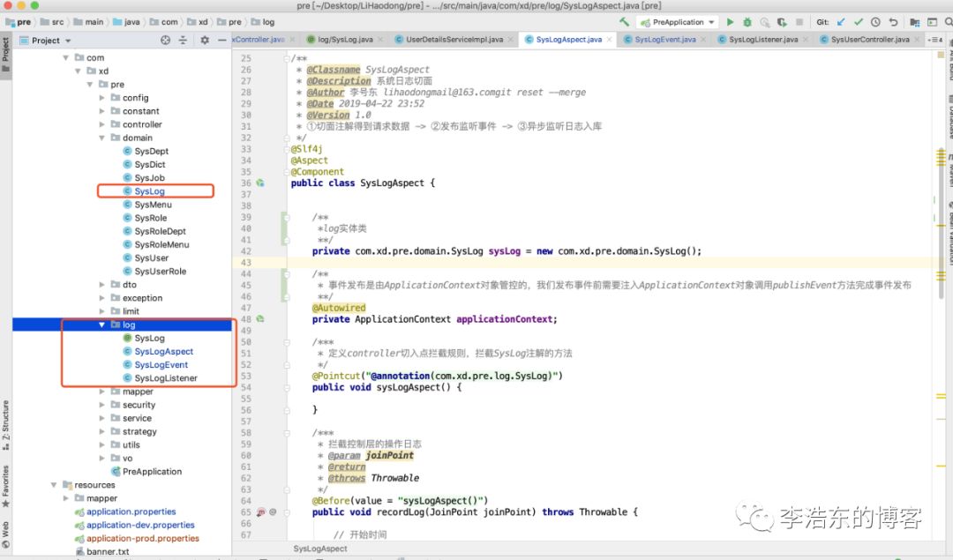Click the run anything window icon
Viewport: 953px width, 560px height.
[932, 22]
